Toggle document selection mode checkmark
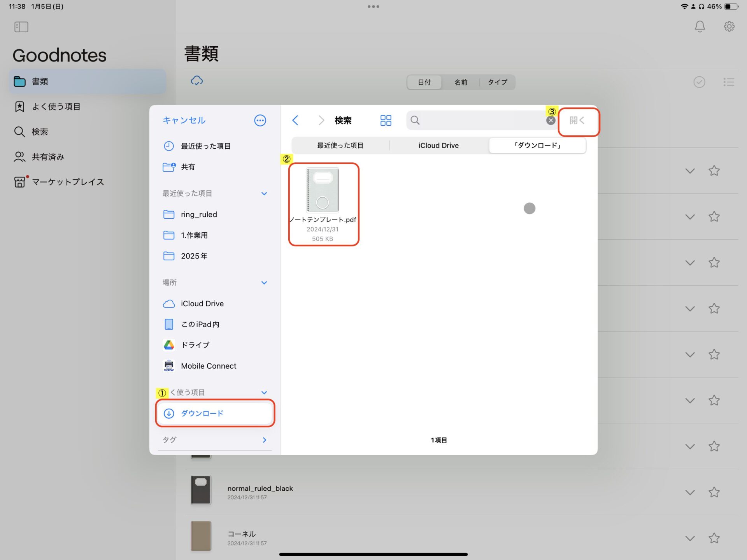The width and height of the screenshot is (747, 560). tap(699, 82)
